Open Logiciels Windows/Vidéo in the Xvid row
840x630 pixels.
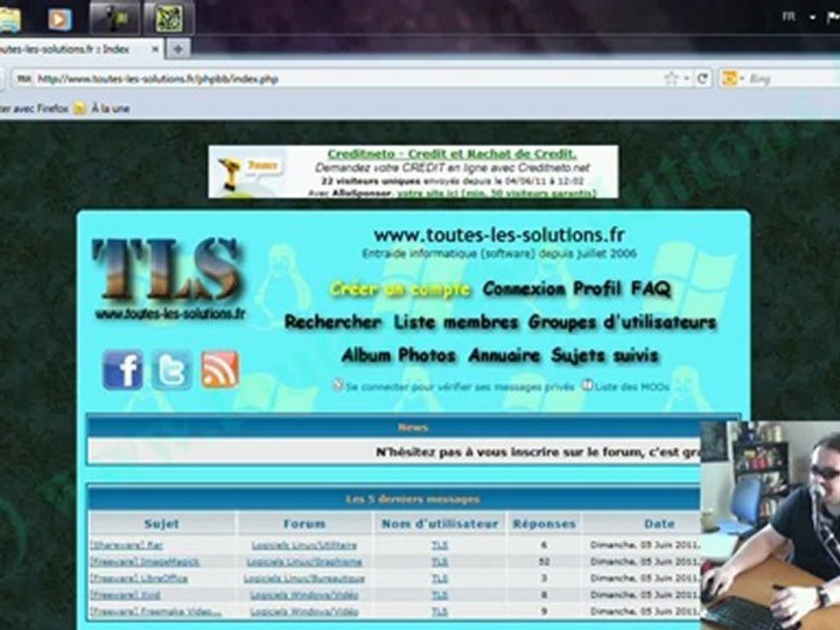point(304,595)
